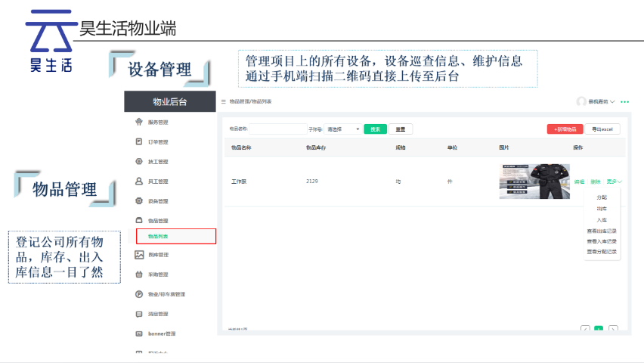This screenshot has height=363, width=644.
Task: Expand 物品管理 via its box icon
Action: 139,220
